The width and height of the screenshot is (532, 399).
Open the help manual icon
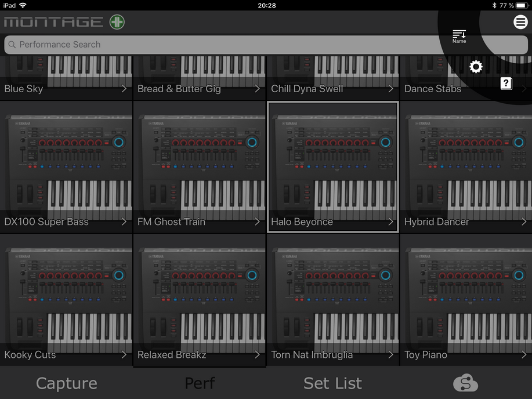(506, 84)
